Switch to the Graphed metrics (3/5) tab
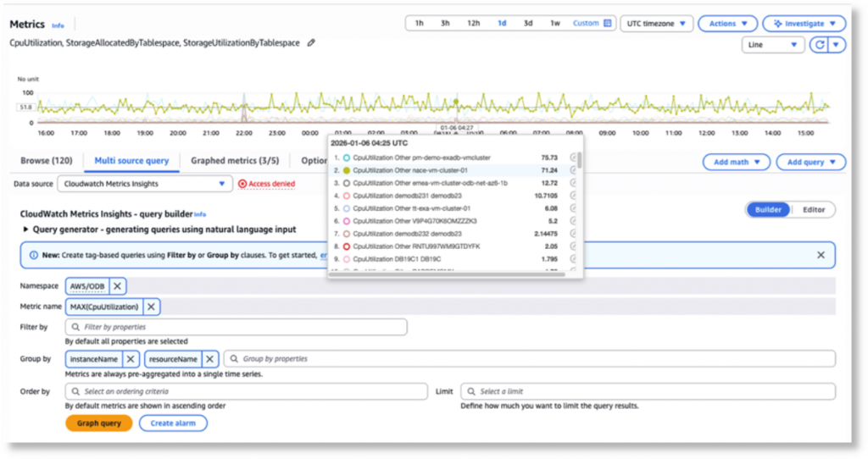This screenshot has width=868, height=459. [x=235, y=160]
